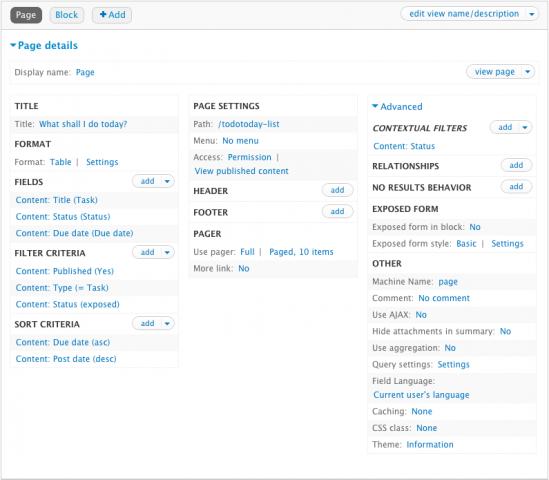
Task: Click Sort Criteria add button
Action: coord(147,323)
